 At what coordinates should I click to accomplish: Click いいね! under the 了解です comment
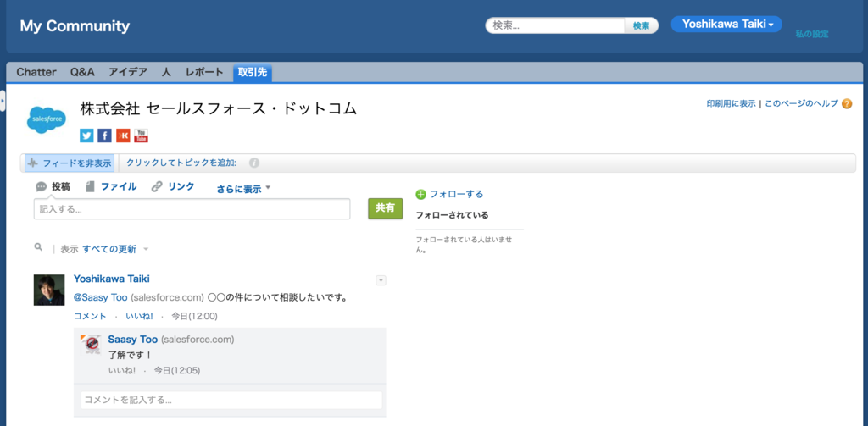click(122, 371)
